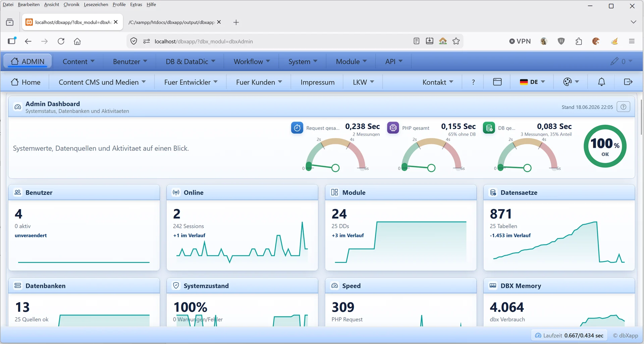This screenshot has width=644, height=344.
Task: Click the logout icon
Action: 628,82
